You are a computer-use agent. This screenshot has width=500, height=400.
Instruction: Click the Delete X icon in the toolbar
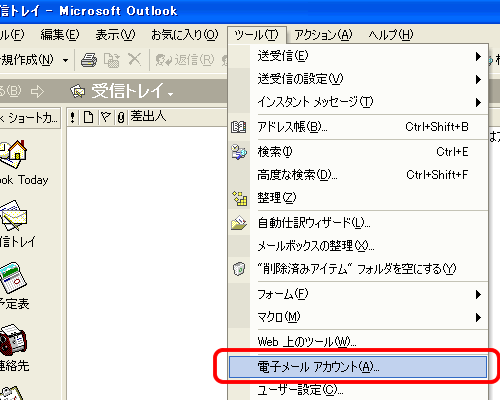point(134,60)
